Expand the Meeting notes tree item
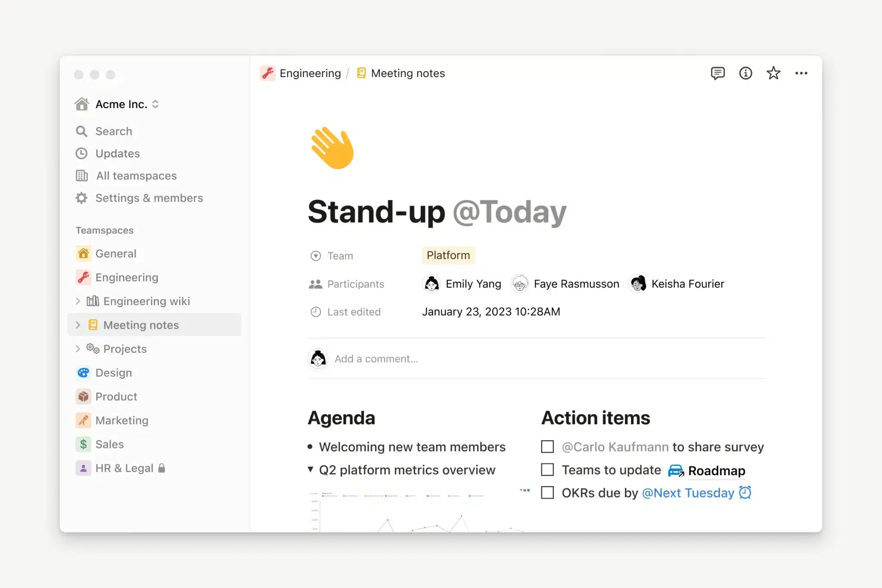 [x=76, y=324]
